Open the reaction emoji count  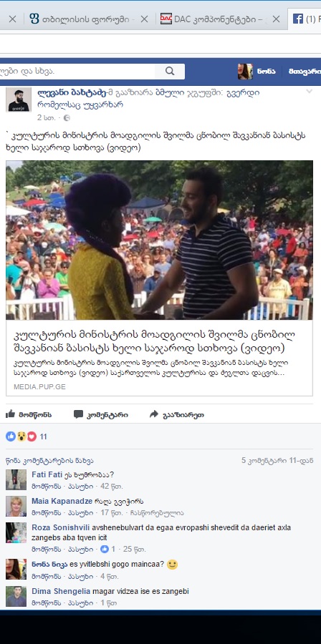[x=27, y=436]
